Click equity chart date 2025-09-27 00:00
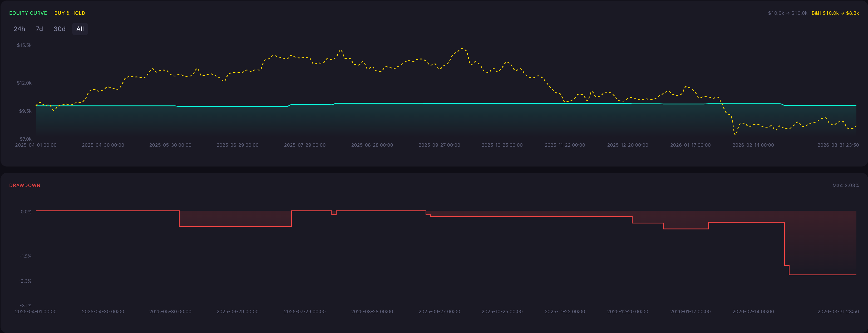This screenshot has width=868, height=333. click(439, 145)
